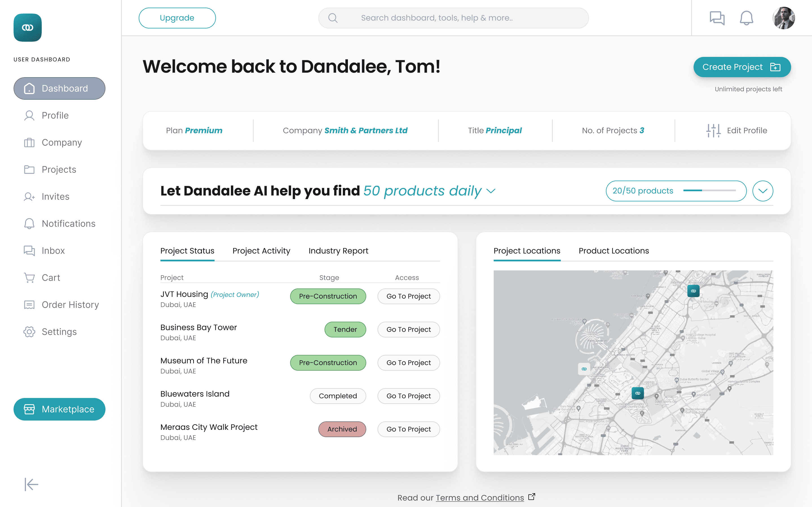This screenshot has width=812, height=507.
Task: Open the messages chat icon in header
Action: [717, 18]
